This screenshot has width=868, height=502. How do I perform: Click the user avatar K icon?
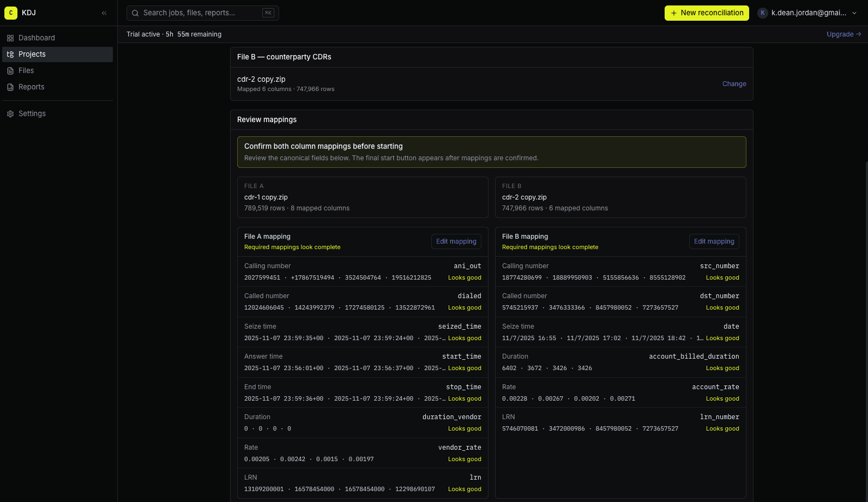pyautogui.click(x=763, y=13)
